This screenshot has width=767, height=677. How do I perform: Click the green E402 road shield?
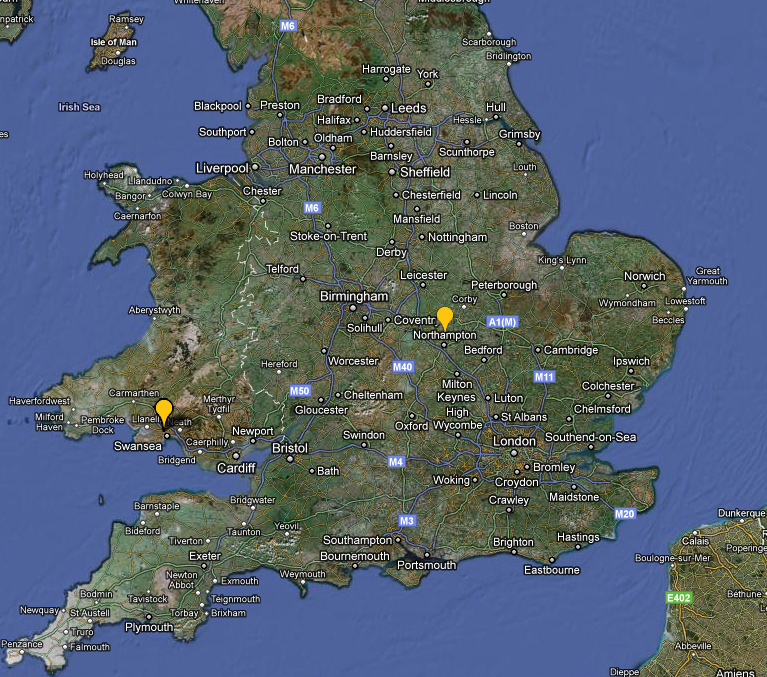click(679, 598)
